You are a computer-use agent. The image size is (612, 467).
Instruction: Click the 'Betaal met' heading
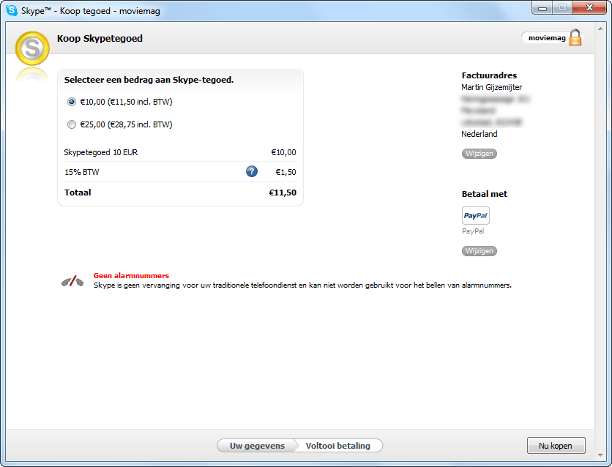[484, 194]
